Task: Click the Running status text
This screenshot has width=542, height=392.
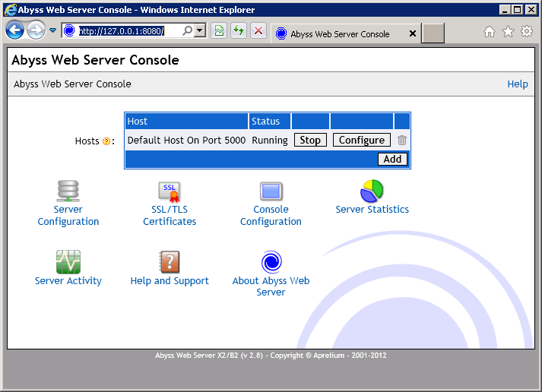Action: coord(270,141)
